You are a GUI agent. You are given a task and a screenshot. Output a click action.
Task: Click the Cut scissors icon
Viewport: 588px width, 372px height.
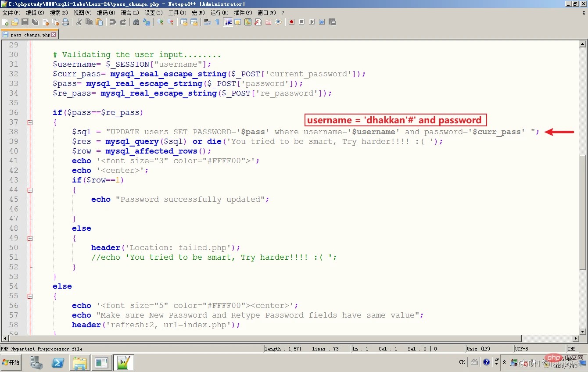(79, 22)
